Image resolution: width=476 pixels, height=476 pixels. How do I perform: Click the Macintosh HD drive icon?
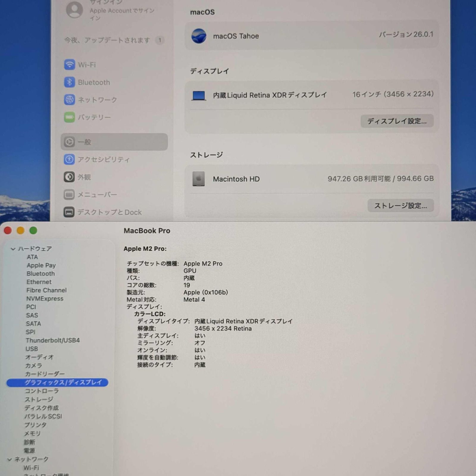199,179
